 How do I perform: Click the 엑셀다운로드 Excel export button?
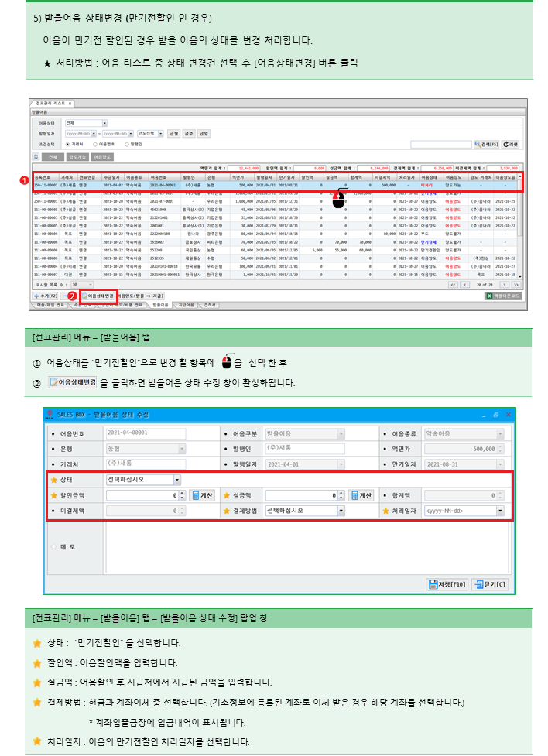pyautogui.click(x=503, y=296)
